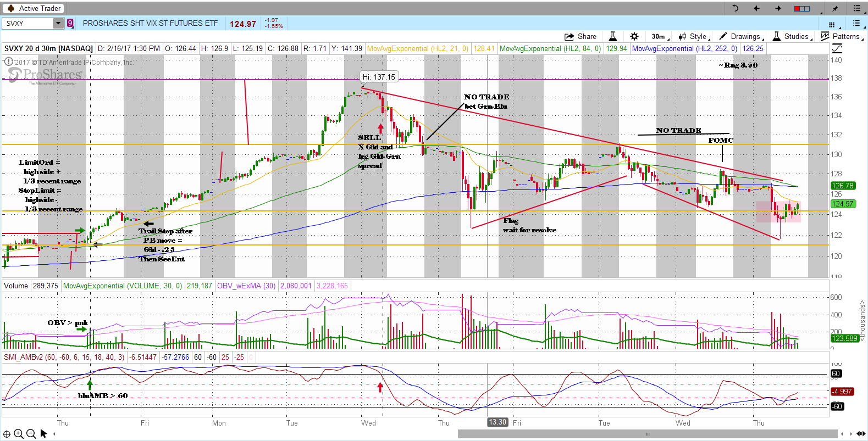This screenshot has height=441, width=868.
Task: Zoom out with the minus magnifier icon
Action: (31, 434)
